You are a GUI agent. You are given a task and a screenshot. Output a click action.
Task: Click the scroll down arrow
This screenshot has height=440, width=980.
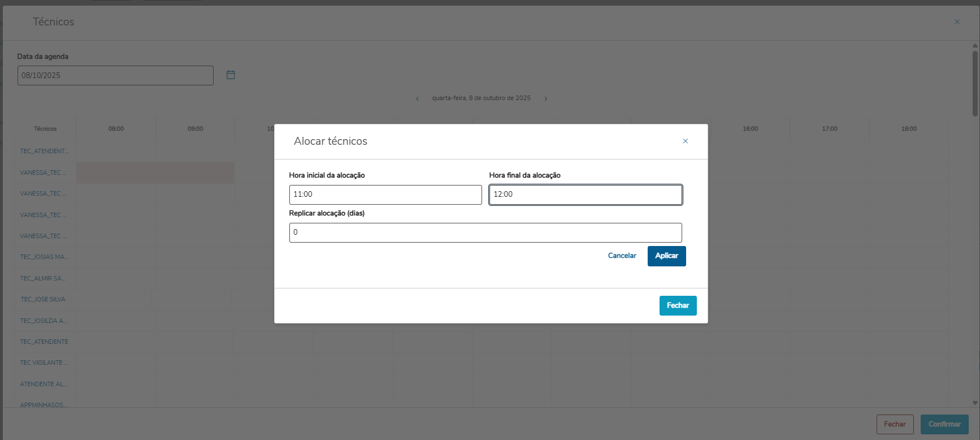(x=975, y=403)
